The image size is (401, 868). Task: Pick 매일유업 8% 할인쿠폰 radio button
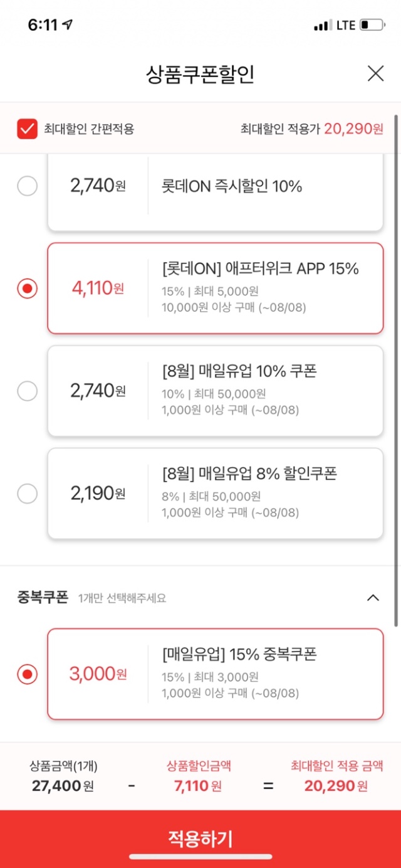click(27, 494)
